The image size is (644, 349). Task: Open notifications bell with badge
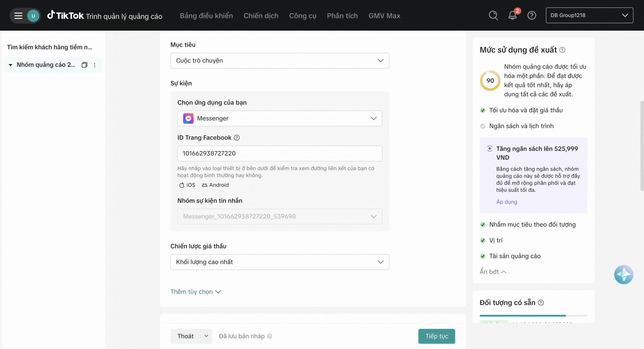pyautogui.click(x=512, y=16)
